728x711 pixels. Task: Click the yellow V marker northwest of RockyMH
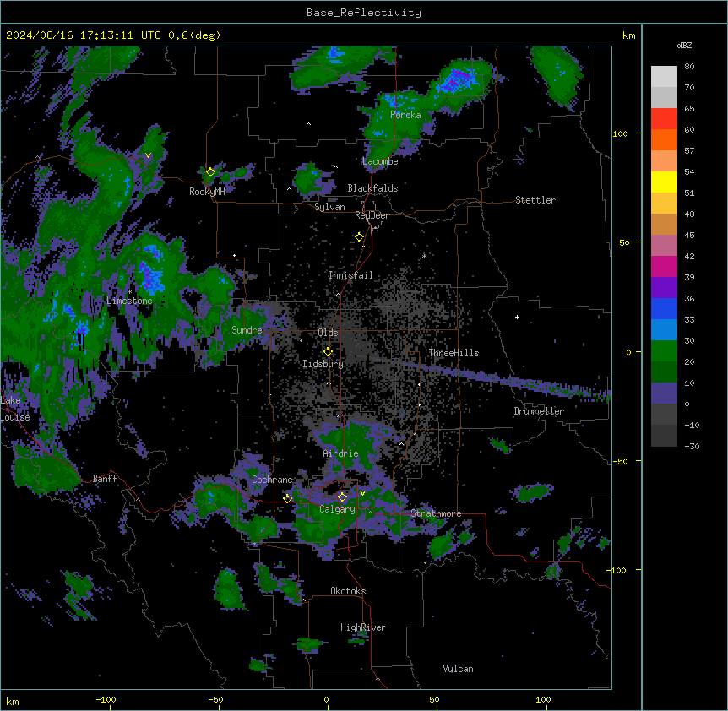tap(148, 155)
